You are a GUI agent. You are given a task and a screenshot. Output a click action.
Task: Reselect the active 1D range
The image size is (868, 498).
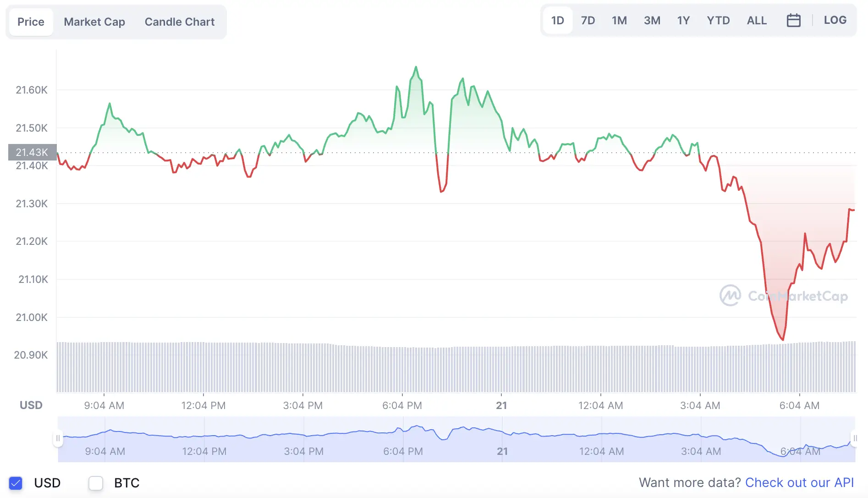pyautogui.click(x=557, y=20)
